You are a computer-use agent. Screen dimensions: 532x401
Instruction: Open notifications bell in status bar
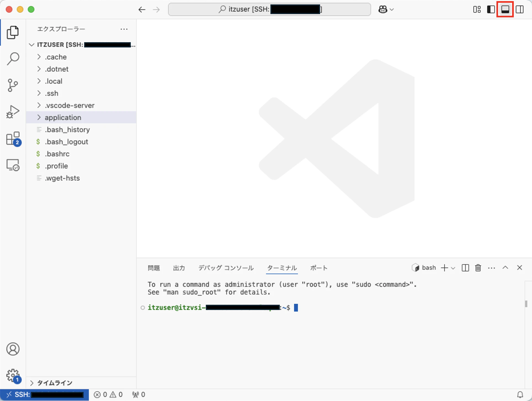(520, 395)
